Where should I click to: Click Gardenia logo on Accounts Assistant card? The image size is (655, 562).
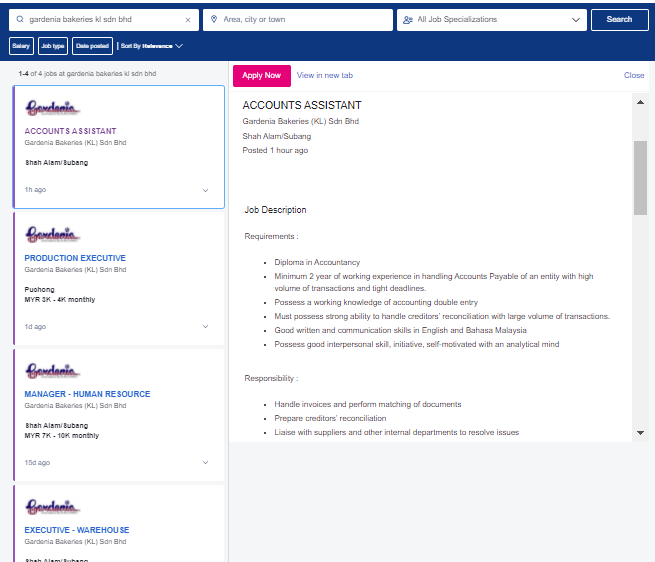pyautogui.click(x=53, y=108)
